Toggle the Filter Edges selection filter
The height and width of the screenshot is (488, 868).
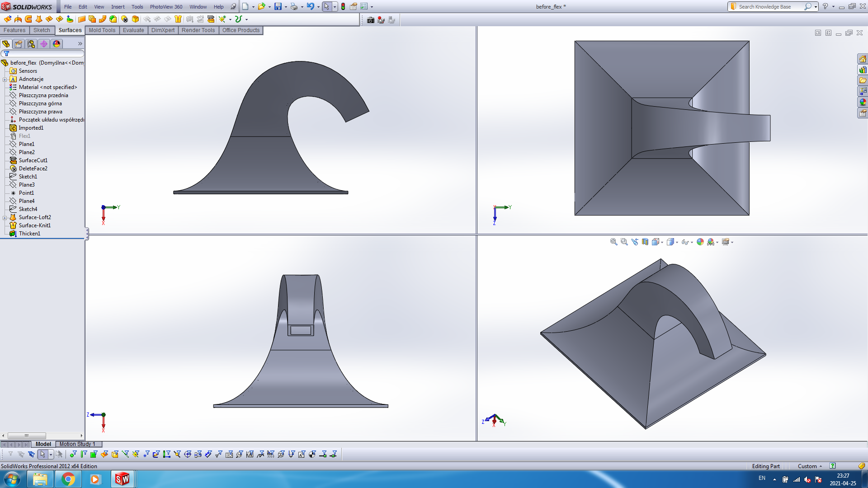(x=84, y=455)
